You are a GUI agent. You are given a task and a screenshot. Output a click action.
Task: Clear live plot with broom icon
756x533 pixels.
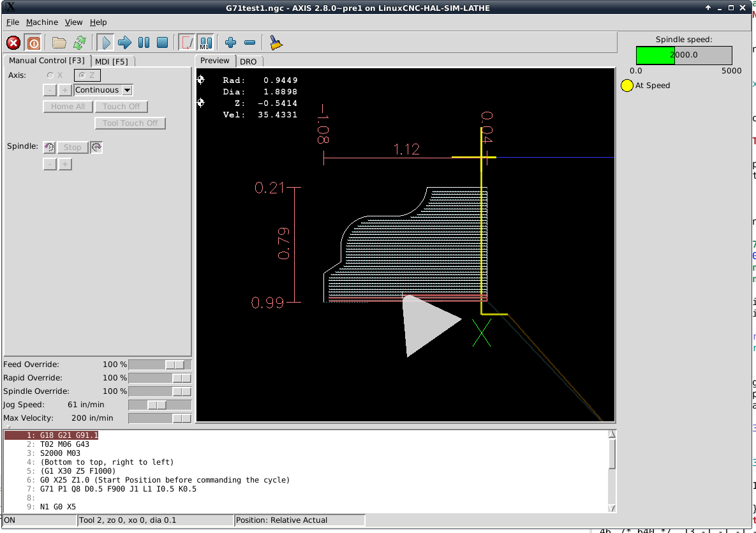tap(276, 43)
